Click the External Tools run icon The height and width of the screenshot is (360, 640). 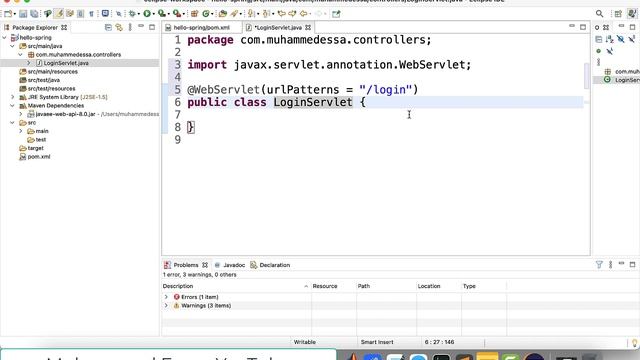pyautogui.click(x=177, y=14)
